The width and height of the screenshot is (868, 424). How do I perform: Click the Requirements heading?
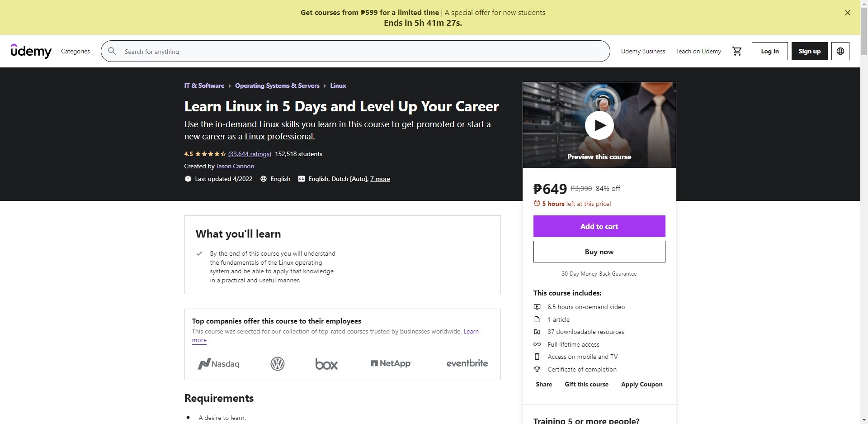[219, 398]
